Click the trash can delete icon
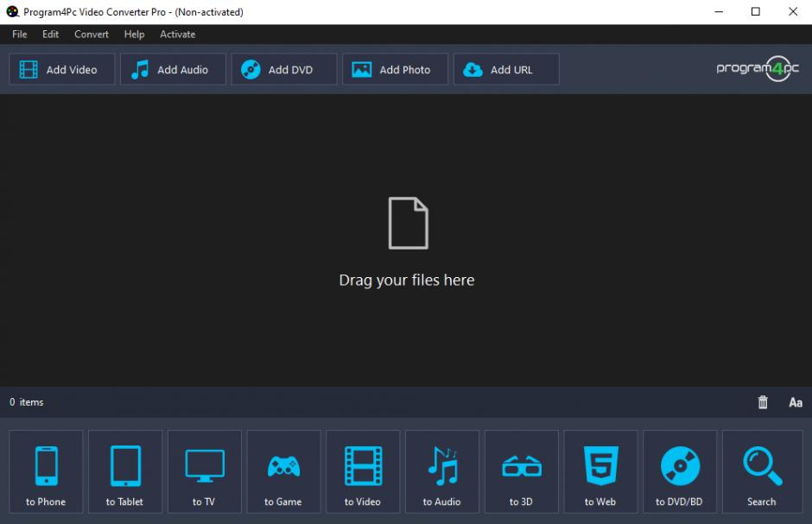The width and height of the screenshot is (812, 524). [763, 402]
